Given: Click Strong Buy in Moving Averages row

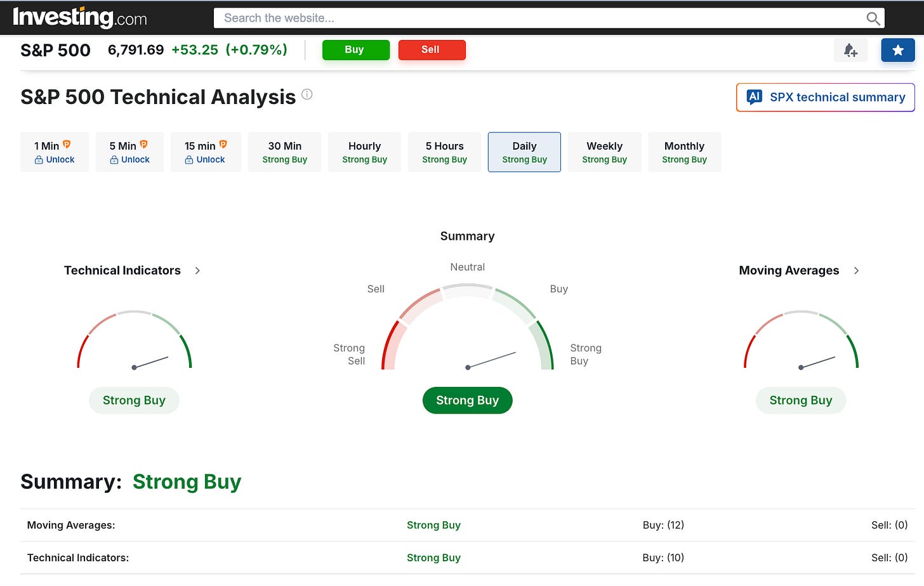Looking at the screenshot, I should click(433, 525).
